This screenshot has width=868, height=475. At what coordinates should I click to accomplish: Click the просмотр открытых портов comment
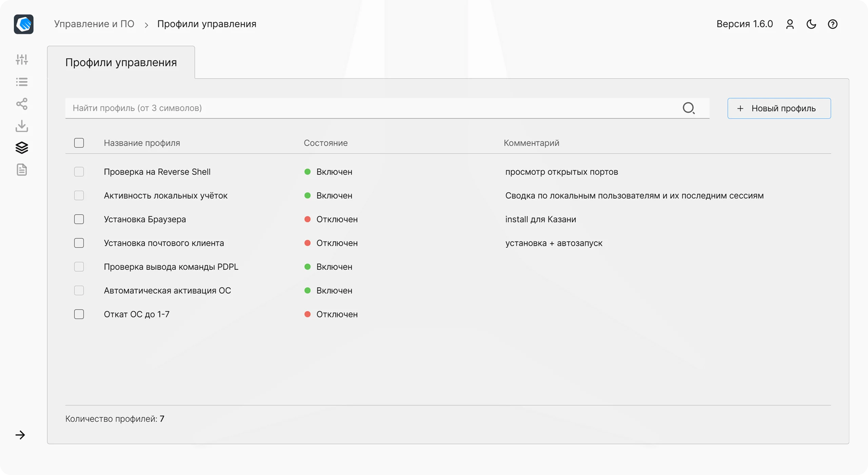click(561, 172)
